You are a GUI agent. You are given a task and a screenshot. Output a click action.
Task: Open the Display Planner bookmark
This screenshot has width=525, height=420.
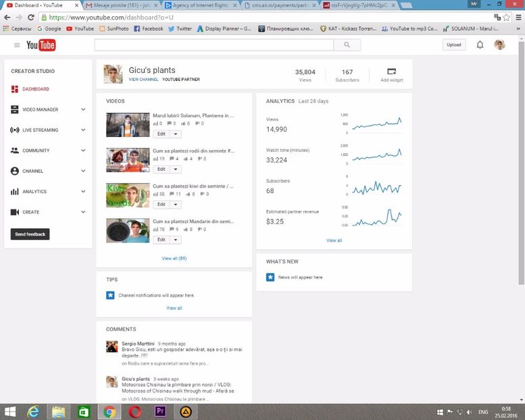tap(224, 29)
